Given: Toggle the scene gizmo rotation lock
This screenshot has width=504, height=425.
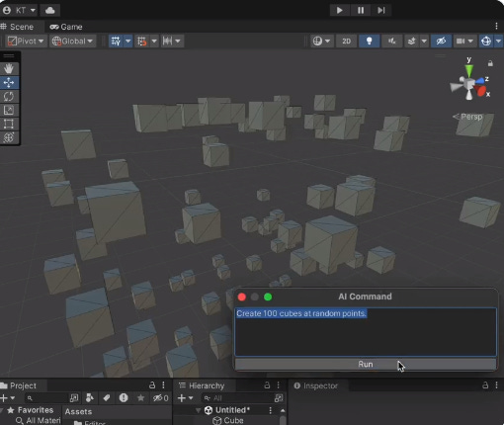Looking at the screenshot, I should tap(490, 63).
